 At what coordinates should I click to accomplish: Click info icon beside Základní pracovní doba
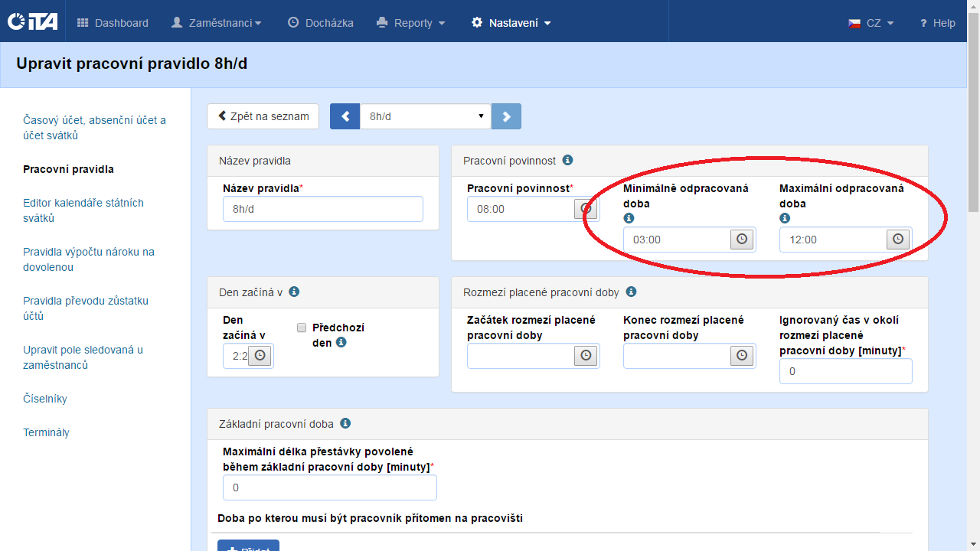[x=345, y=423]
